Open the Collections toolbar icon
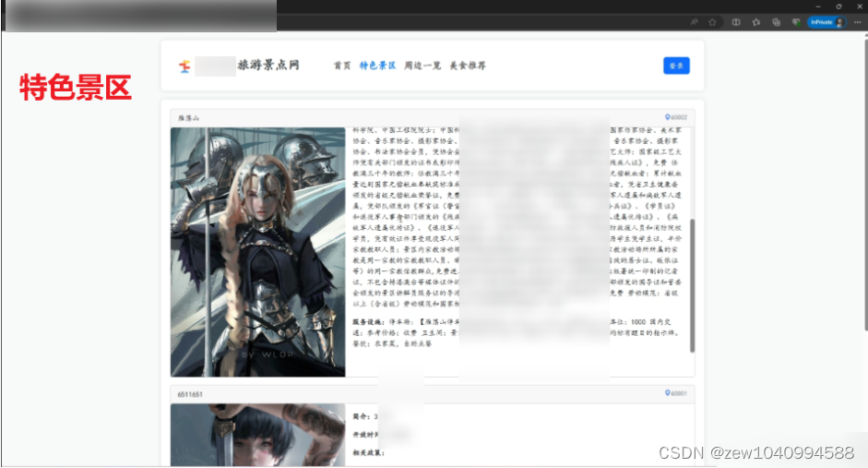 [x=776, y=22]
